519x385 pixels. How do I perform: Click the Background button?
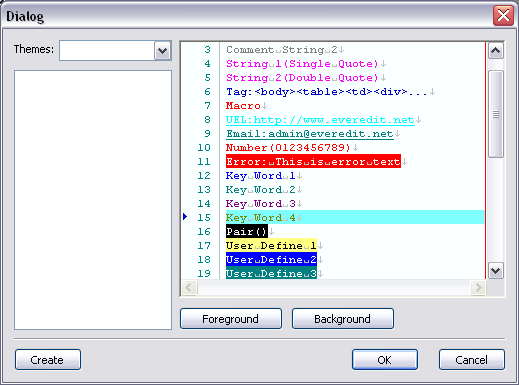(343, 319)
